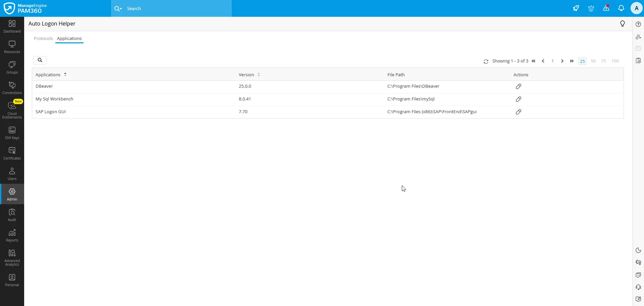The image size is (644, 306).
Task: Switch to the Protocols tab
Action: [43, 38]
